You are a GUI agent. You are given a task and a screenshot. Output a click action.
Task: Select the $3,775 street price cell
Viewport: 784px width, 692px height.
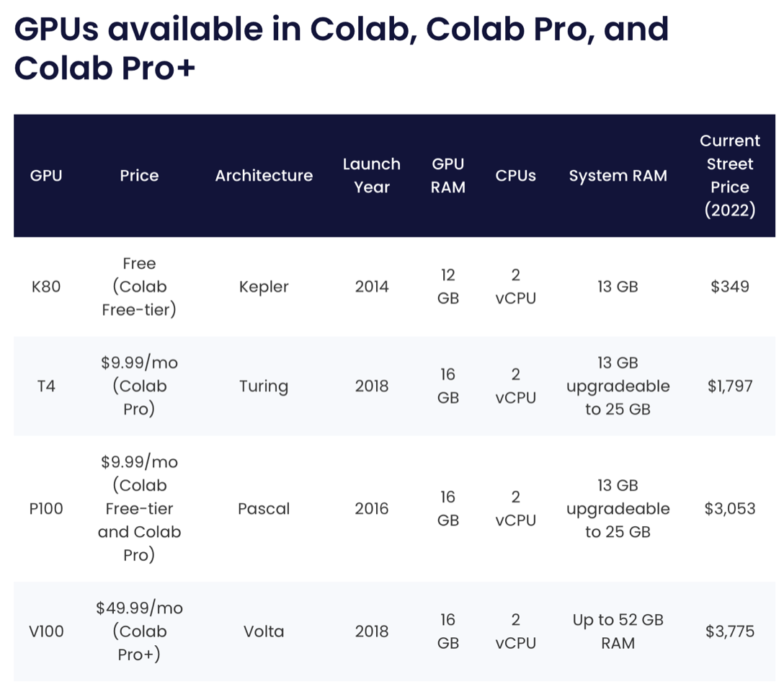[x=730, y=631]
